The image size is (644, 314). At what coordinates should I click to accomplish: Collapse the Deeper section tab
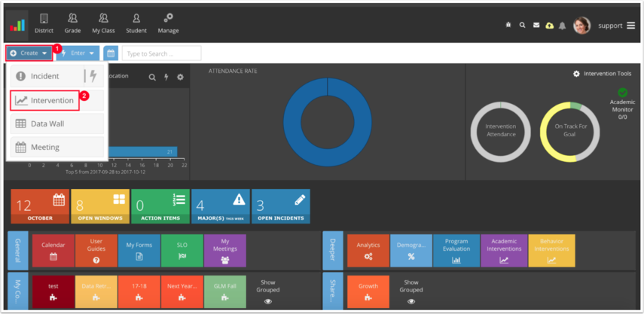(333, 249)
